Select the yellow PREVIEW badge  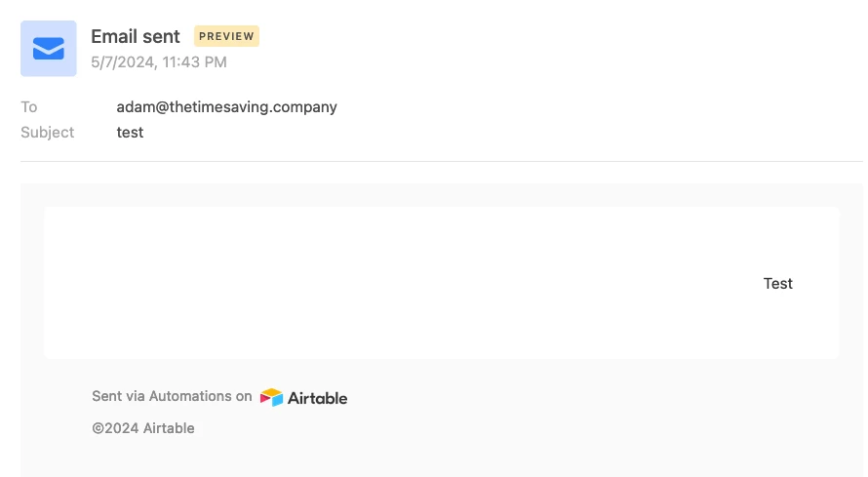coord(226,36)
